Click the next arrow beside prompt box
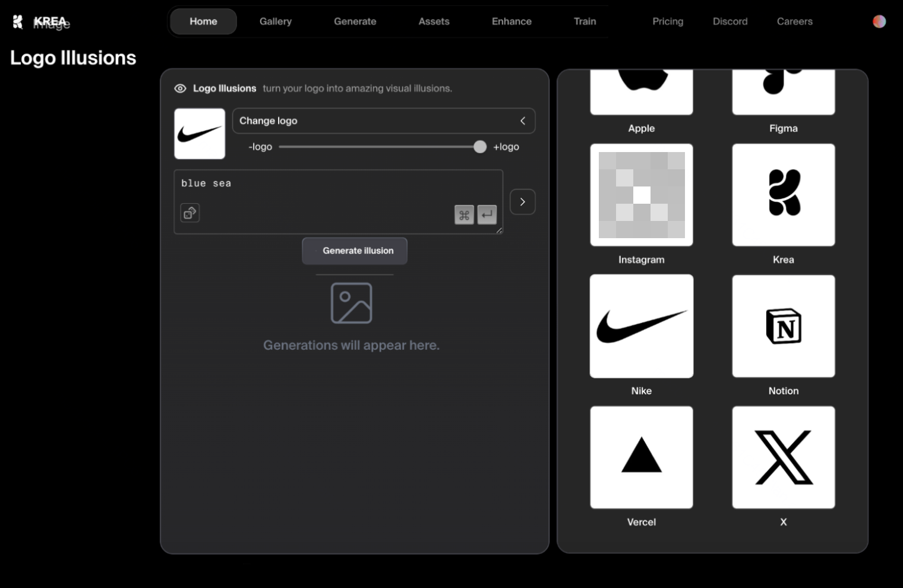 coord(523,202)
